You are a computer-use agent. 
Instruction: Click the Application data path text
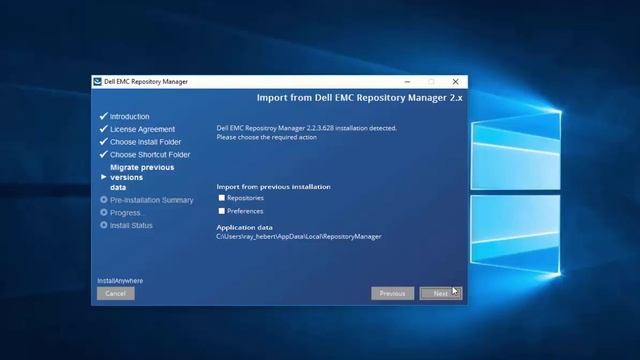pos(299,237)
